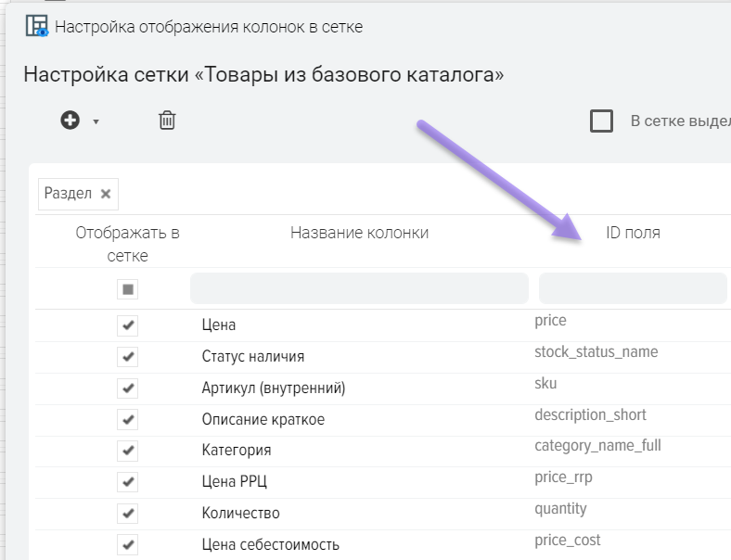Open the dropdown arrow beside the plus icon

pyautogui.click(x=96, y=121)
